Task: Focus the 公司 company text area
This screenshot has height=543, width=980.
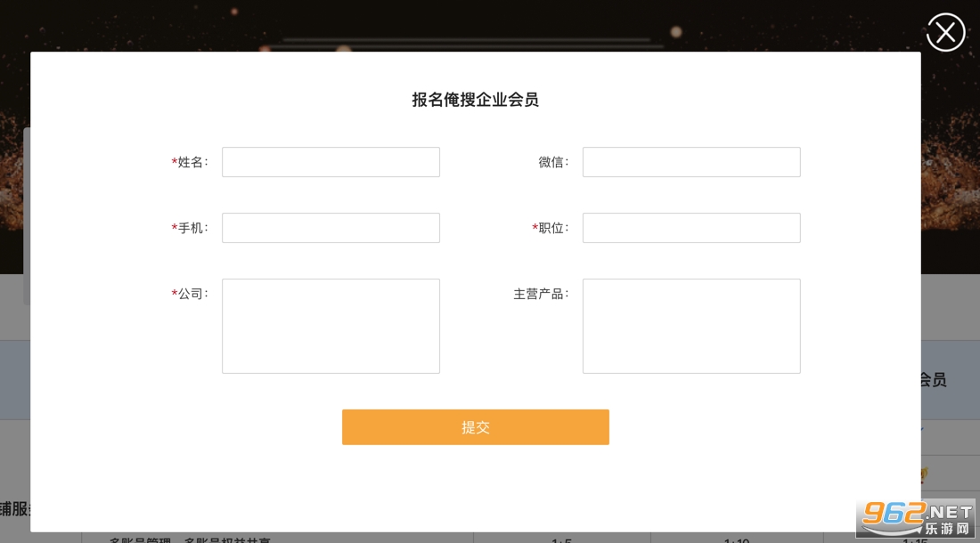Action: 331,326
